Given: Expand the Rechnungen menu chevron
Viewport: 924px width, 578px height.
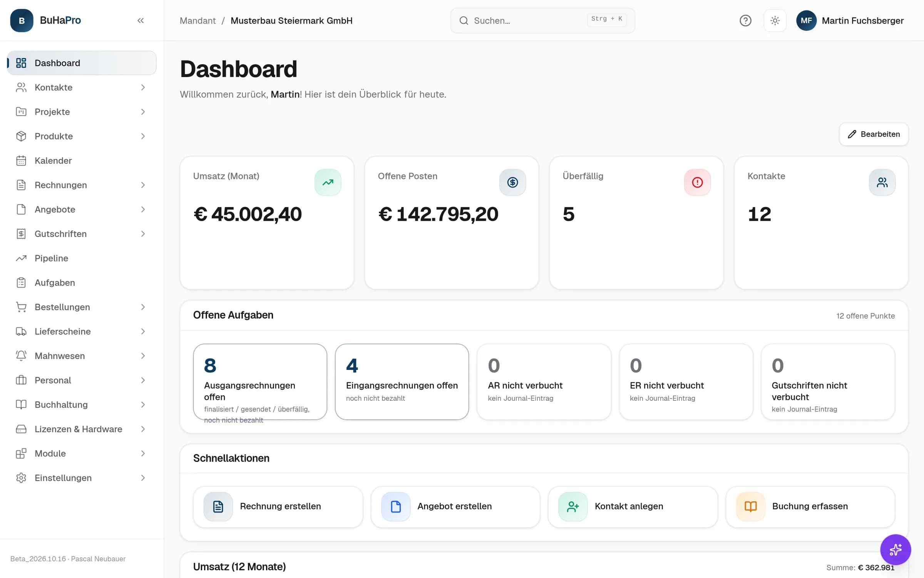Looking at the screenshot, I should [143, 185].
